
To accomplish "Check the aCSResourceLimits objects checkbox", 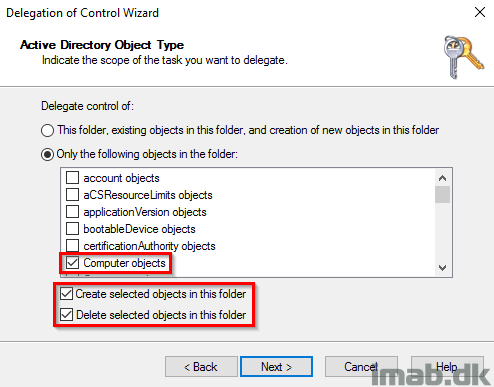I will 72,195.
